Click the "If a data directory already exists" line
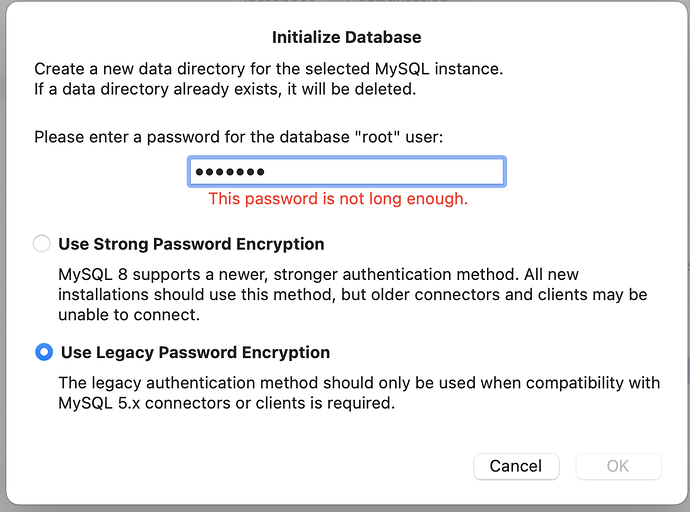 (x=225, y=89)
